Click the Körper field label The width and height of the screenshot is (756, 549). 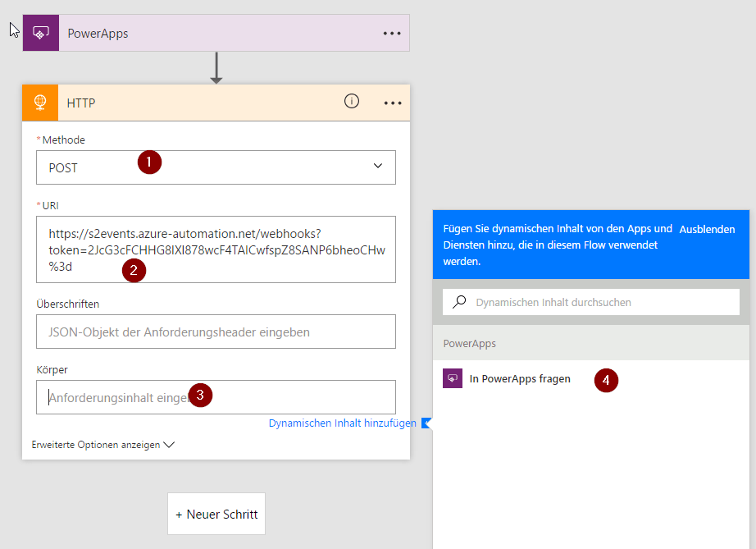pos(52,369)
